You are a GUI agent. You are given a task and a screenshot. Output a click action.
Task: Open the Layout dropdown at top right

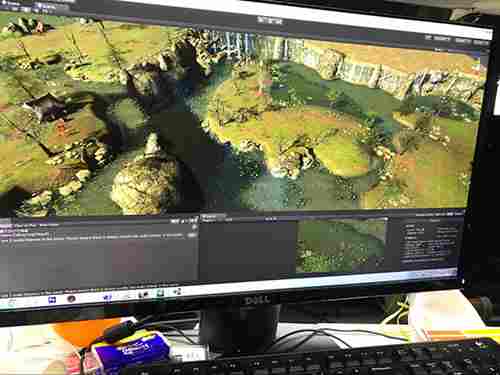pyautogui.click(x=480, y=42)
